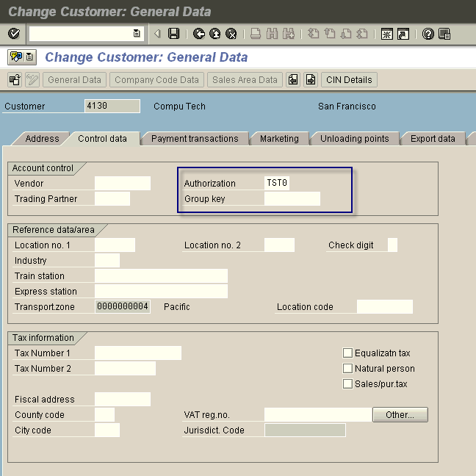Screen dimensions: 476x476
Task: Click the Check digit field
Action: (x=392, y=245)
